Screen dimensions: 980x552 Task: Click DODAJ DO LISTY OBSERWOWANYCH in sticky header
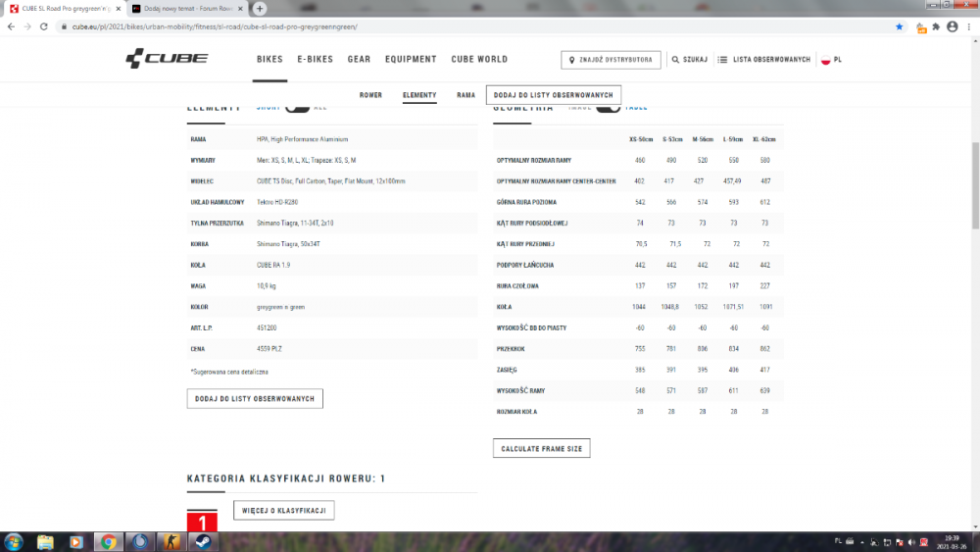pos(553,95)
